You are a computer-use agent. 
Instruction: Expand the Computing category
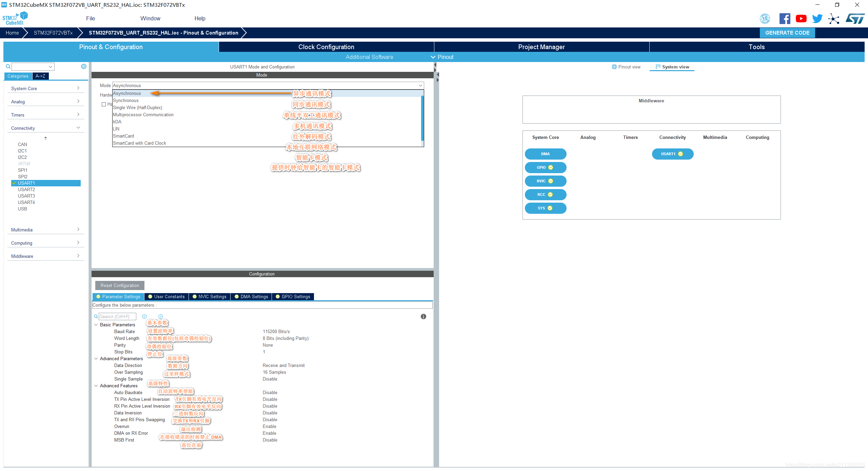[x=45, y=243]
